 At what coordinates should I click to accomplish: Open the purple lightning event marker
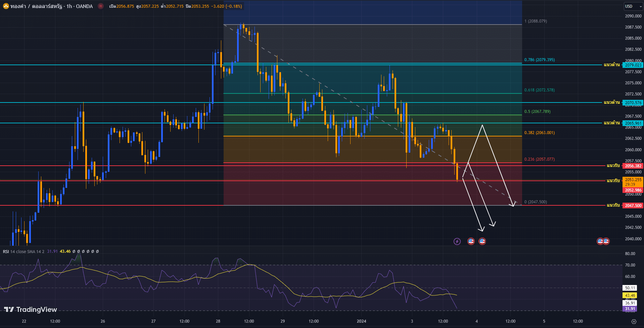457,241
